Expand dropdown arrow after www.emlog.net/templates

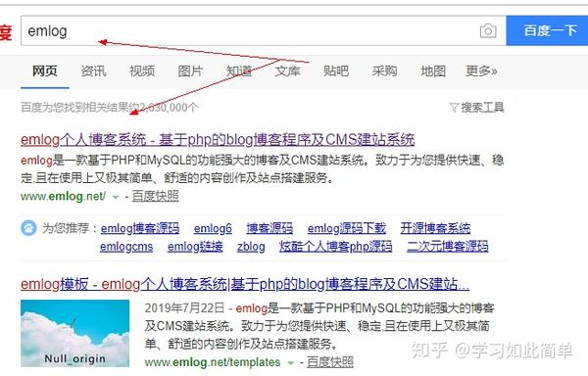290,363
